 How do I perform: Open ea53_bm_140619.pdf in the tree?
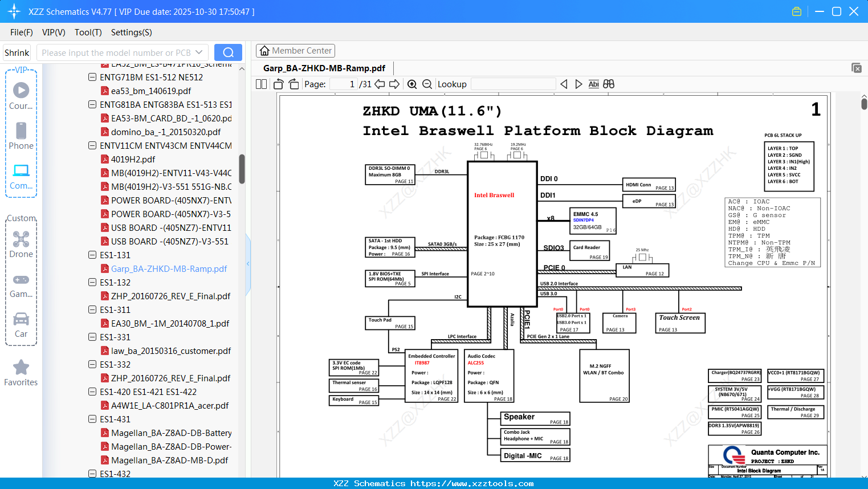click(x=151, y=91)
